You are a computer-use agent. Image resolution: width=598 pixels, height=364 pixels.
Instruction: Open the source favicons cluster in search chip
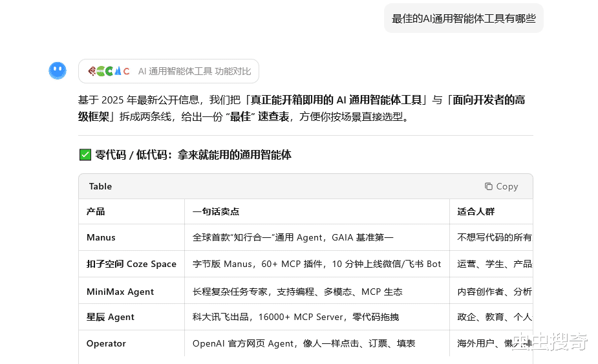[109, 71]
